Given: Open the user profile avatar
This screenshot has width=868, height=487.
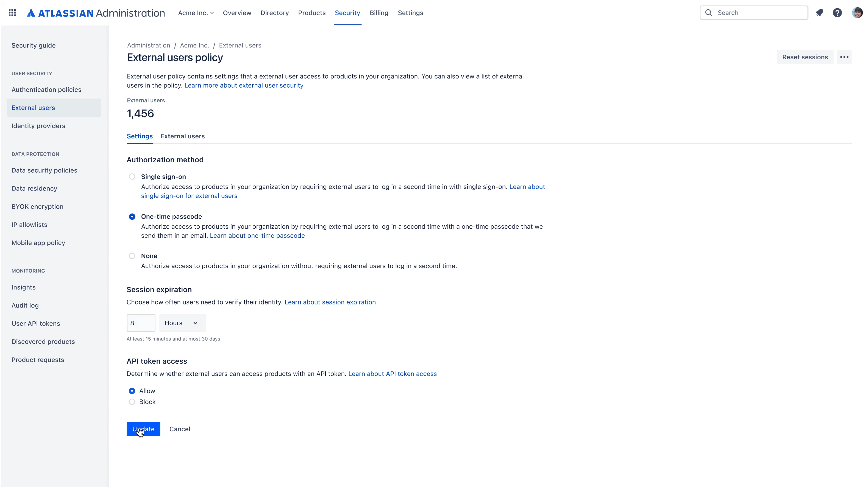Looking at the screenshot, I should [857, 13].
